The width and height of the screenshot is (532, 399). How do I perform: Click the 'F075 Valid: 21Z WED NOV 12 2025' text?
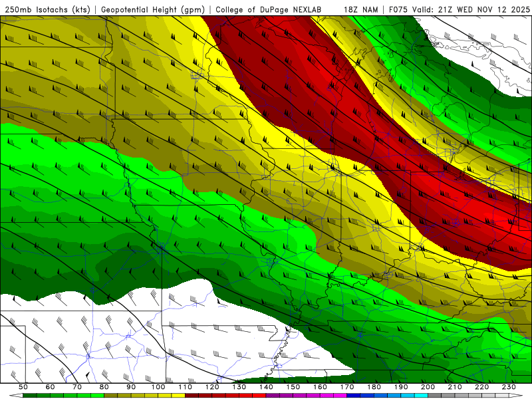(459, 9)
